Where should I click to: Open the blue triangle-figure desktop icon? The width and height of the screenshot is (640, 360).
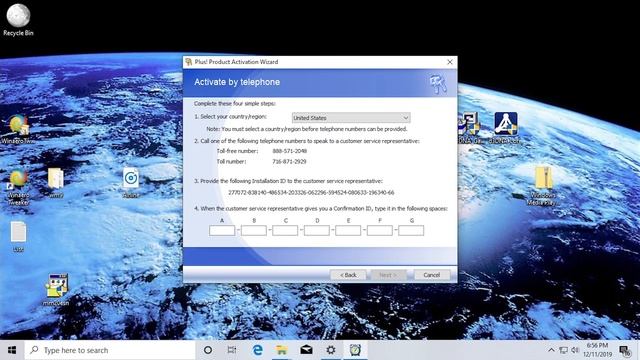(x=506, y=128)
